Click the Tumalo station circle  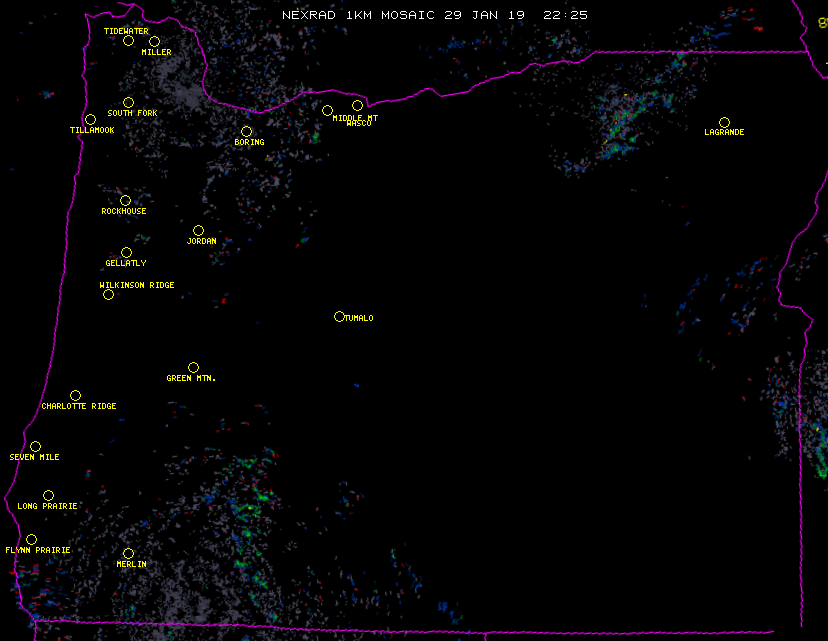tap(339, 316)
